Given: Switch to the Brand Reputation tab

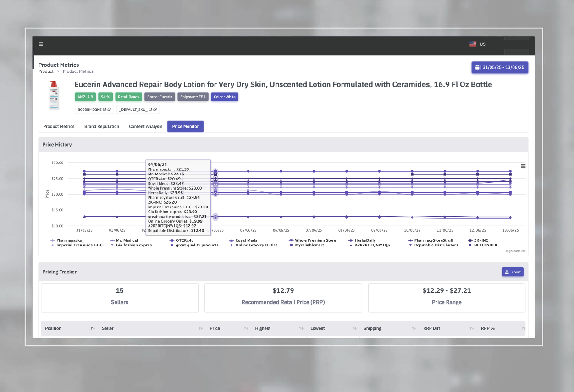Looking at the screenshot, I should pyautogui.click(x=102, y=126).
